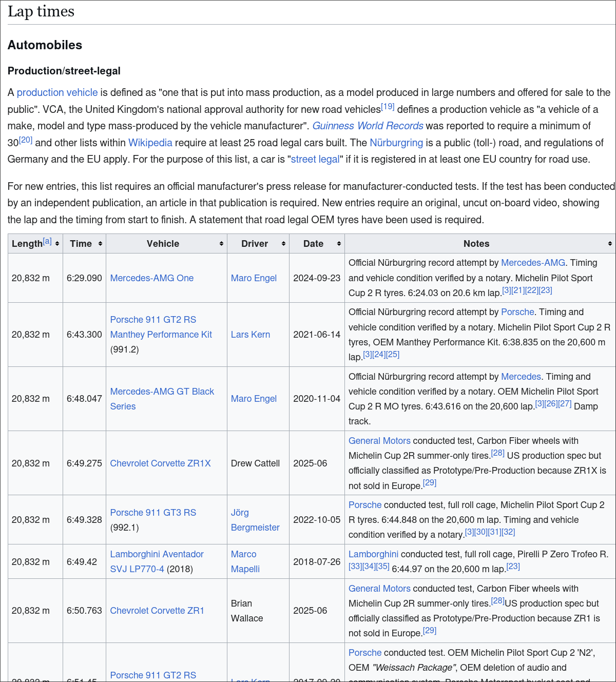Screen dimensions: 616x682
Task: Sort table by Driver column arrows
Action: click(x=283, y=244)
